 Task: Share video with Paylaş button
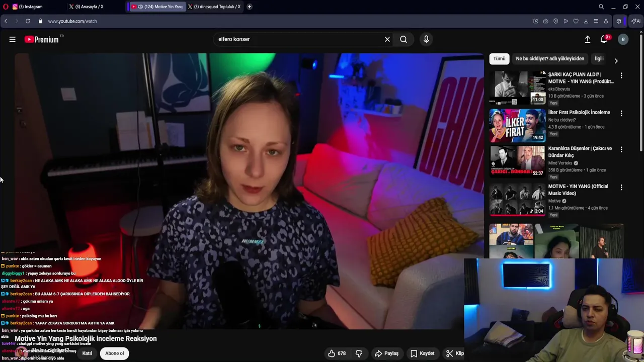tap(386, 353)
